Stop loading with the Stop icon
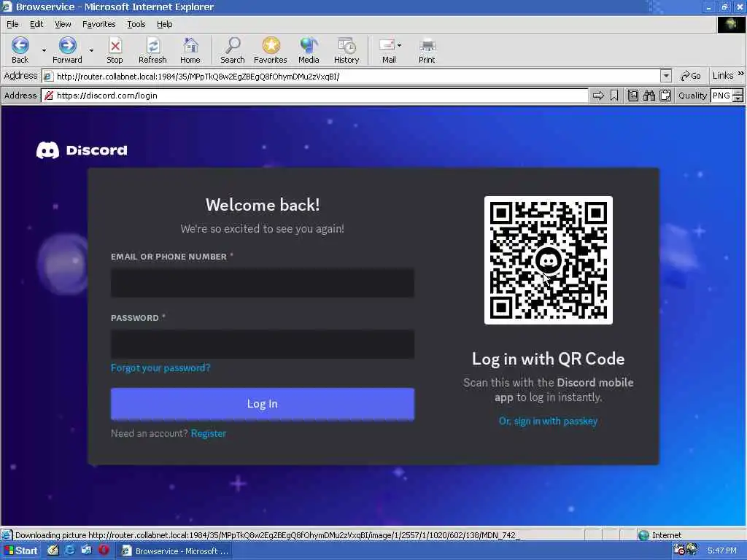Image resolution: width=747 pixels, height=560 pixels. click(115, 46)
